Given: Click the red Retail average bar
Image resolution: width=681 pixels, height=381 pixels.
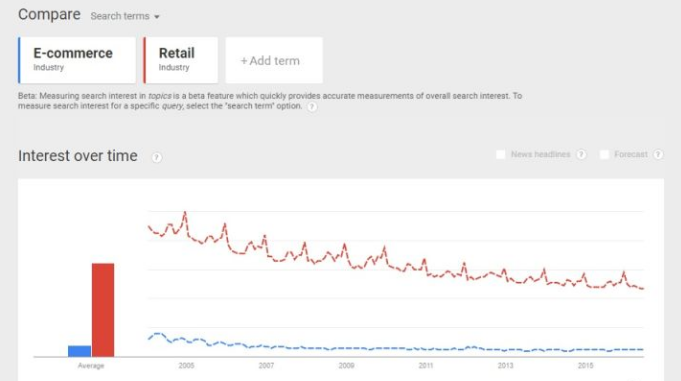Looking at the screenshot, I should point(103,310).
